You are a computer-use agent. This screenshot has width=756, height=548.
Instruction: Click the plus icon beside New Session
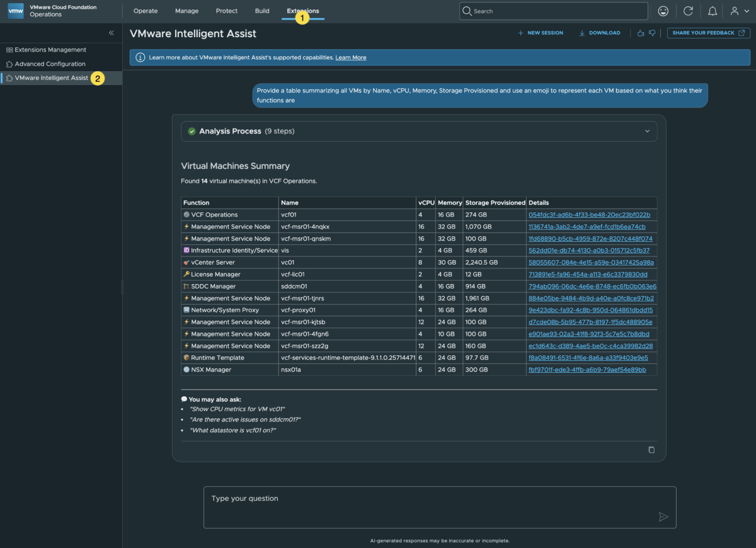(x=520, y=33)
